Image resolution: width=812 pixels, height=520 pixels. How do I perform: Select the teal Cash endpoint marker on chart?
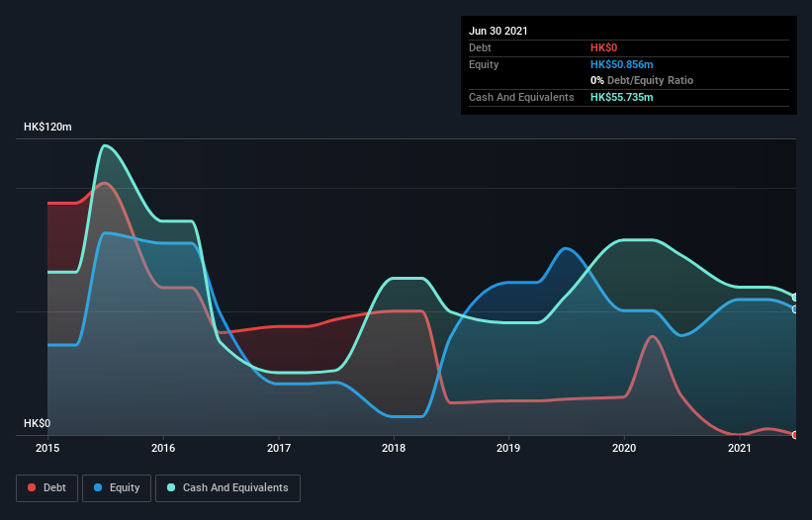[x=795, y=298]
